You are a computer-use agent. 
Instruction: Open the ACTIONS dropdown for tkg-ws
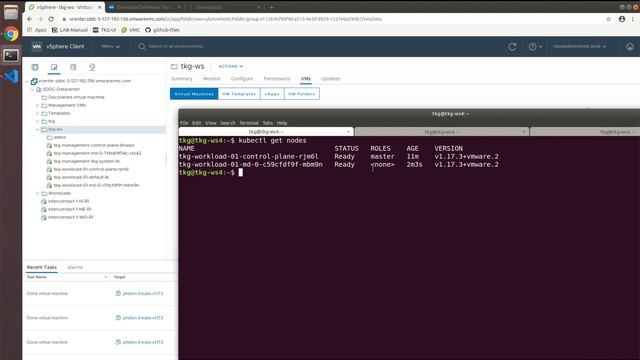tap(231, 66)
